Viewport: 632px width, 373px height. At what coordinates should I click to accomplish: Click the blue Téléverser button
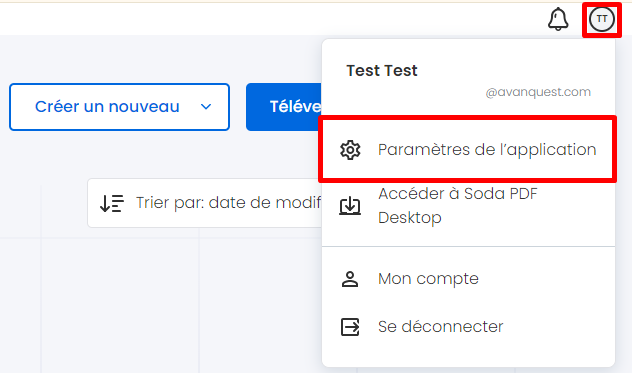coord(284,107)
